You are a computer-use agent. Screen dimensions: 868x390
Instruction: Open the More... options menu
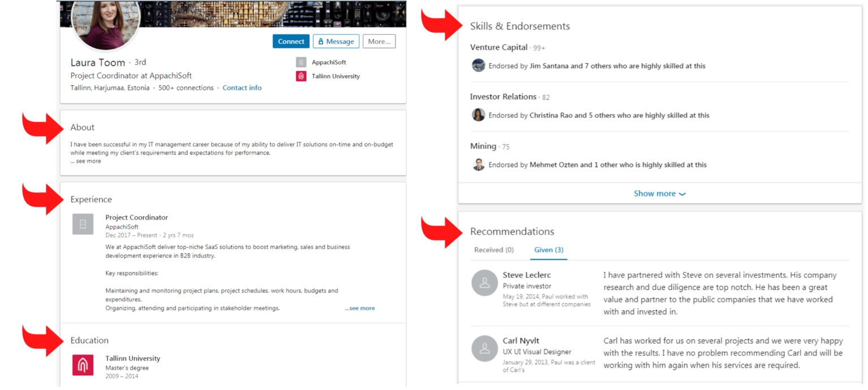click(x=379, y=41)
